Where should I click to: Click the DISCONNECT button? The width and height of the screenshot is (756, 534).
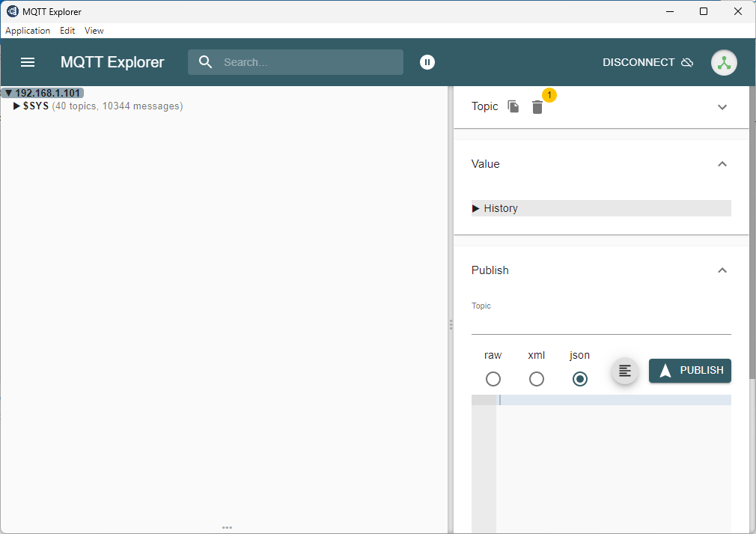click(647, 62)
